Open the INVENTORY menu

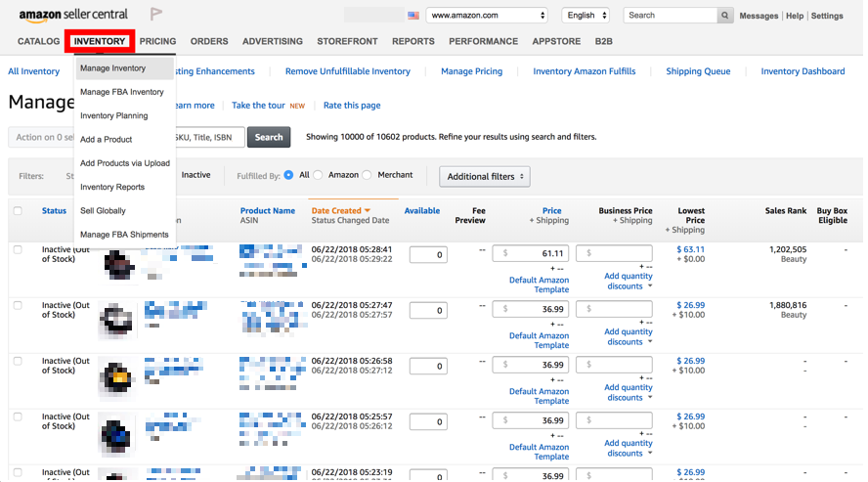100,41
